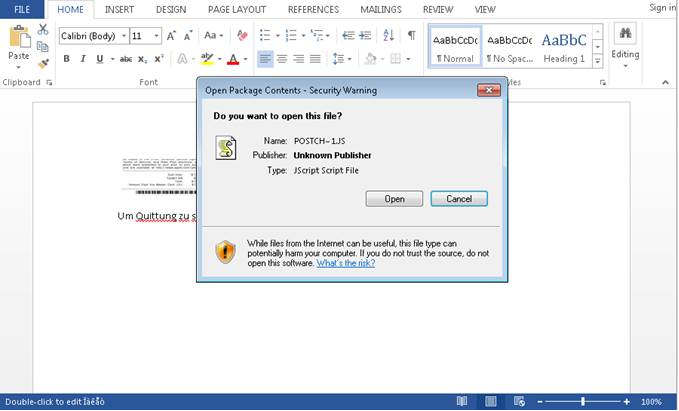The image size is (679, 411).
Task: Click the 100% zoom level
Action: coord(651,402)
